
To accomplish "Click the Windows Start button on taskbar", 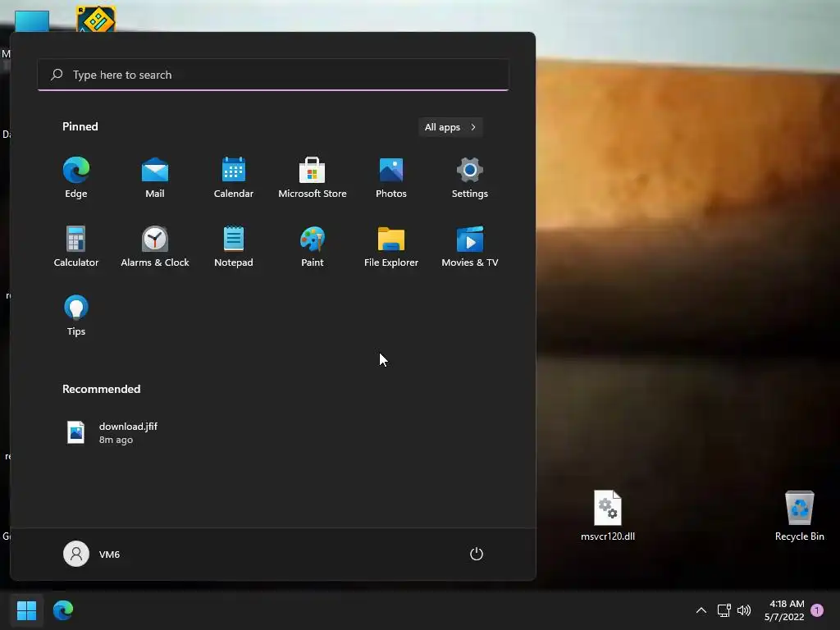I will click(x=26, y=610).
